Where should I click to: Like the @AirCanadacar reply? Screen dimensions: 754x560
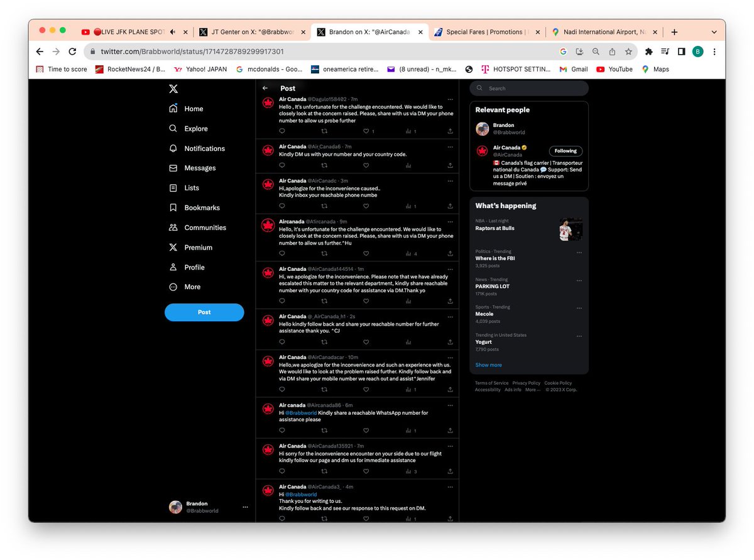(366, 390)
